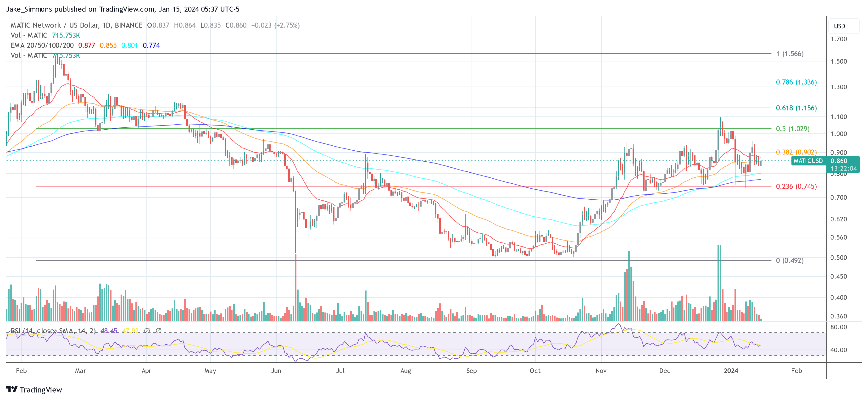Image resolution: width=868 pixels, height=400 pixels.
Task: Click the Mar marker on time axis
Action: (x=80, y=370)
